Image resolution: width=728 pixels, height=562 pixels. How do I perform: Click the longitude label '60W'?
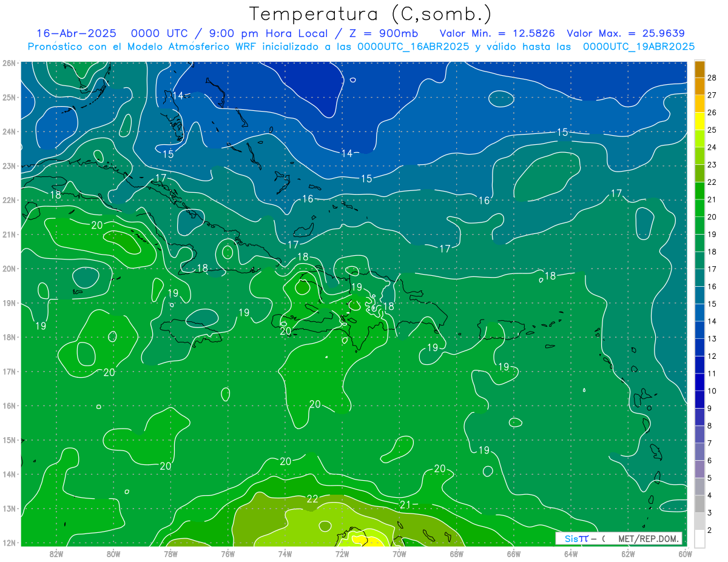point(685,554)
